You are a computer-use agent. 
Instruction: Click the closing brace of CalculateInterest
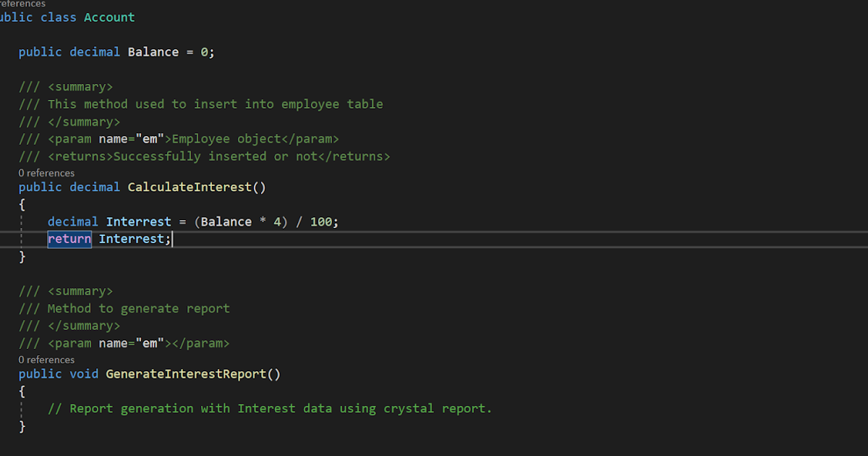tap(21, 256)
